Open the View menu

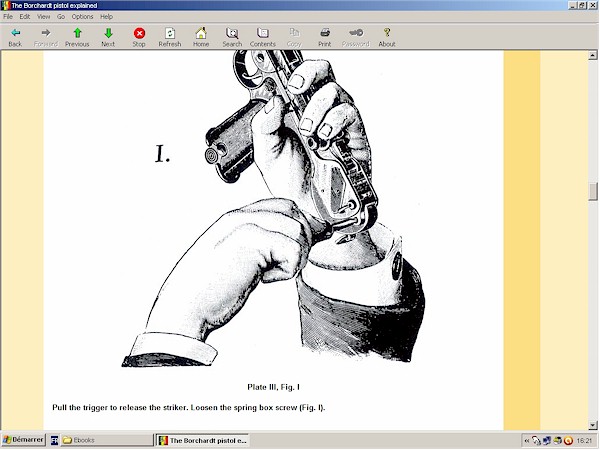pos(44,16)
